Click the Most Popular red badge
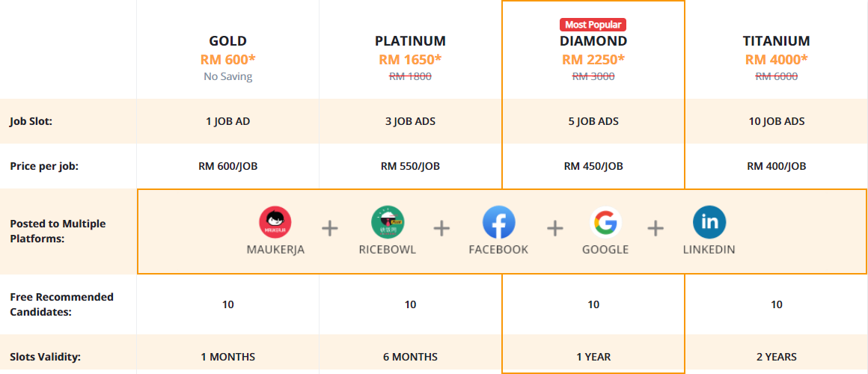Image resolution: width=868 pixels, height=374 pixels. [x=593, y=25]
